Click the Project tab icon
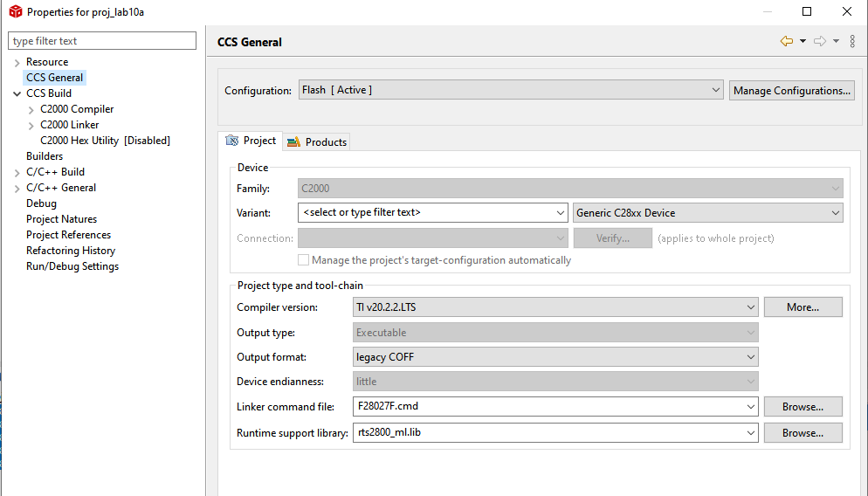 point(232,141)
